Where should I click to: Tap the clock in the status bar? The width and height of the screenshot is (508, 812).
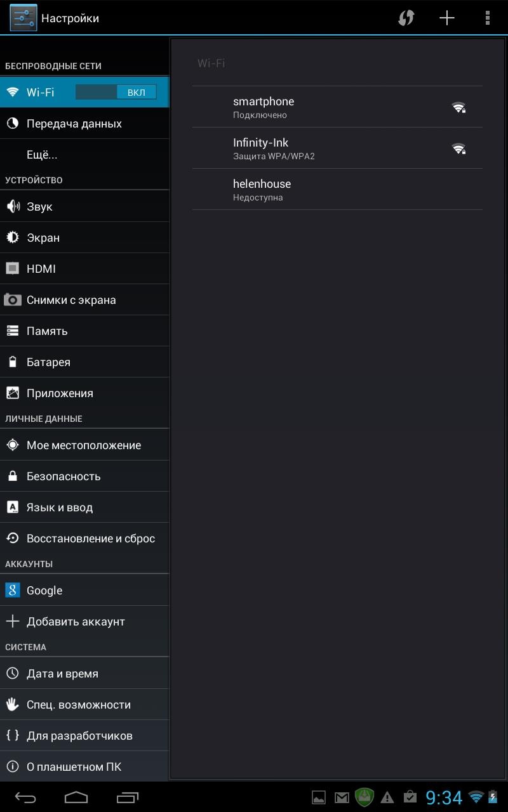pyautogui.click(x=443, y=797)
